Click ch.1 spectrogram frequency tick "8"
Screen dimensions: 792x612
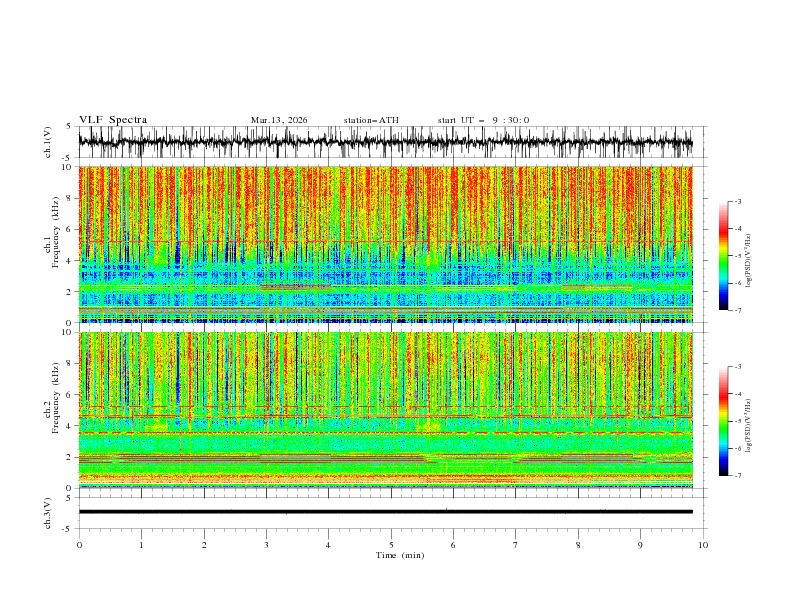pyautogui.click(x=69, y=198)
